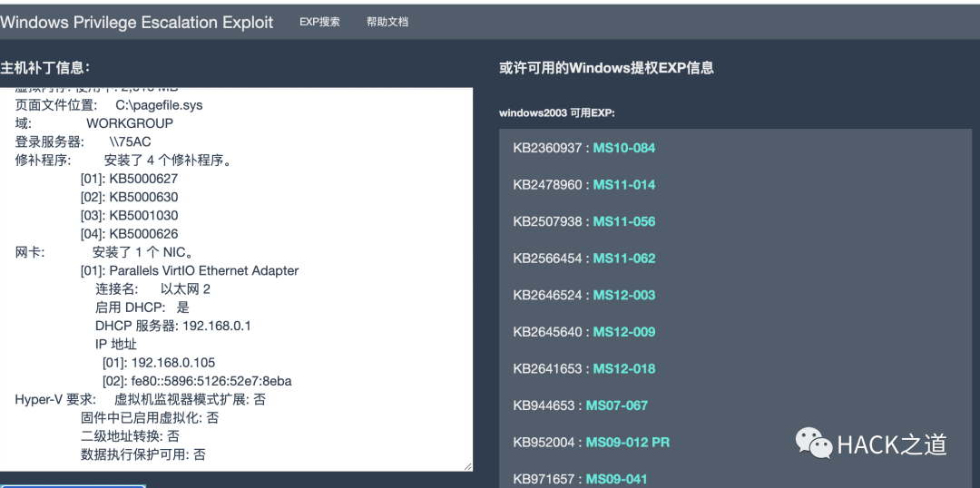Click the WORKGROUP domain value

point(130,123)
